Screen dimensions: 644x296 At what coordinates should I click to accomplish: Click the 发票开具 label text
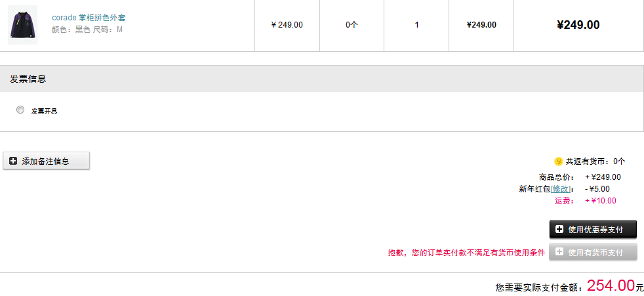coord(45,111)
